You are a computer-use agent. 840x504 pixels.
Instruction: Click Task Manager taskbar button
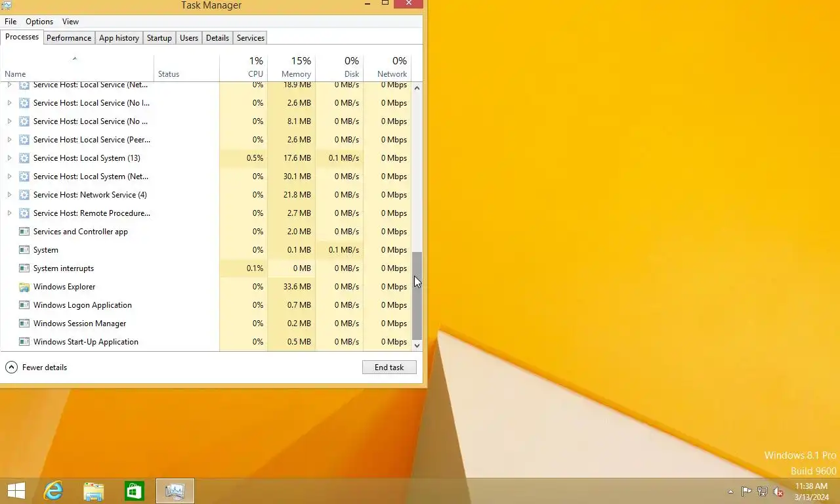[175, 491]
